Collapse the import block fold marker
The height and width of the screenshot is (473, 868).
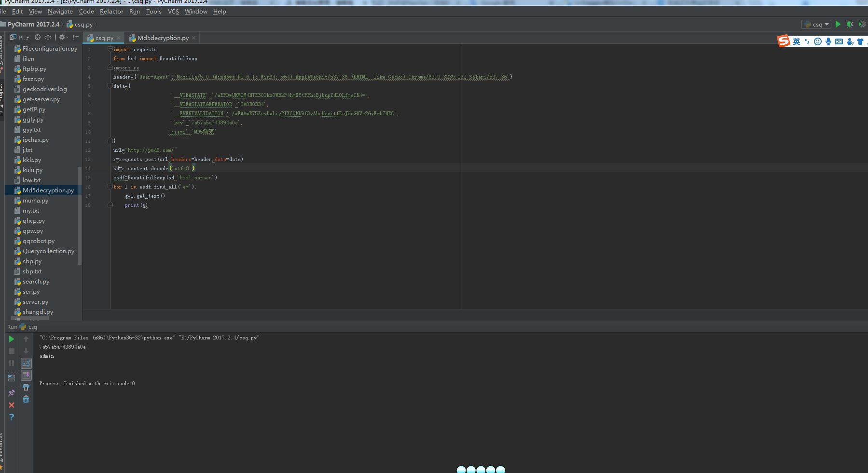pyautogui.click(x=110, y=49)
